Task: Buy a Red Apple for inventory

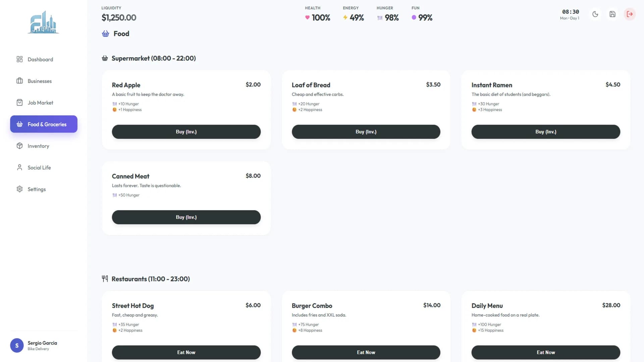Action: (x=186, y=132)
